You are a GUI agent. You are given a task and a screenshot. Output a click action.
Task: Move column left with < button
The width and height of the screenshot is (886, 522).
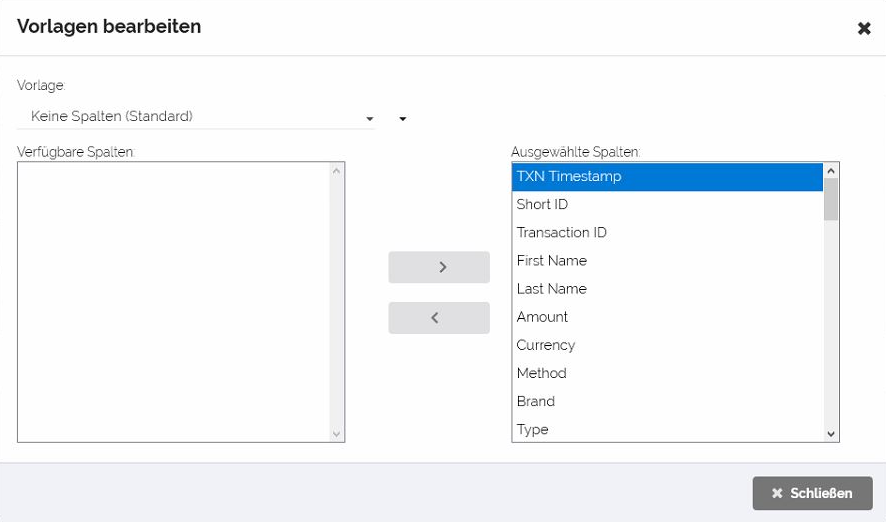click(x=439, y=318)
